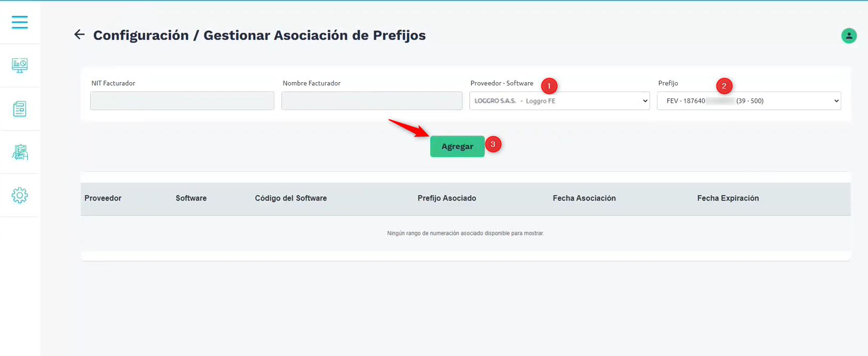Open the invoice document icon in sidebar
The width and height of the screenshot is (868, 356).
pyautogui.click(x=20, y=109)
